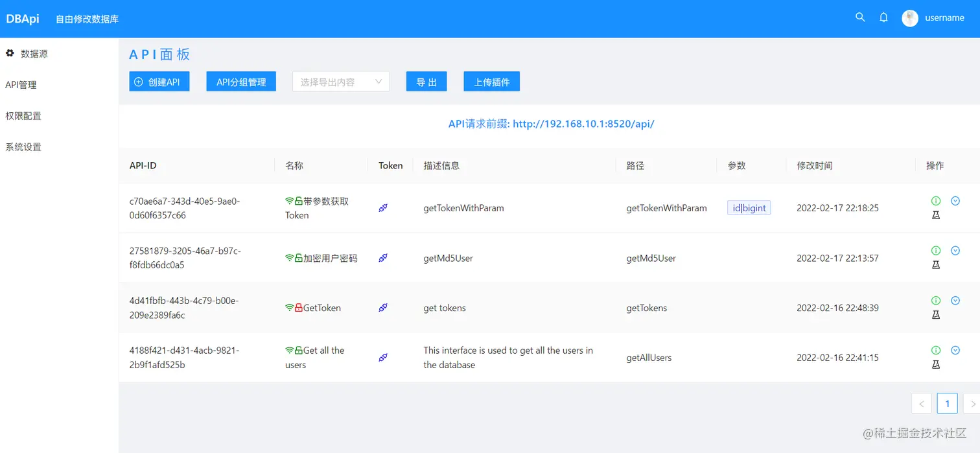Click the green lock icon of Get all the users
This screenshot has height=453, width=980.
299,351
